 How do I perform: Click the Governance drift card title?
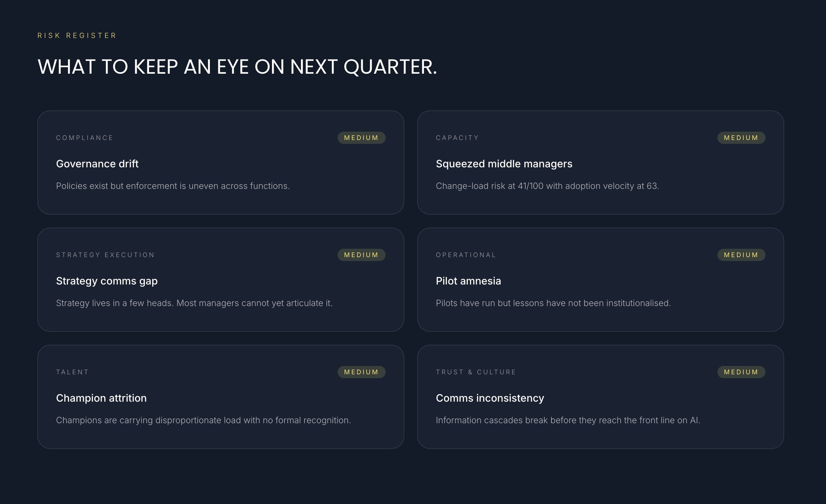coord(97,163)
